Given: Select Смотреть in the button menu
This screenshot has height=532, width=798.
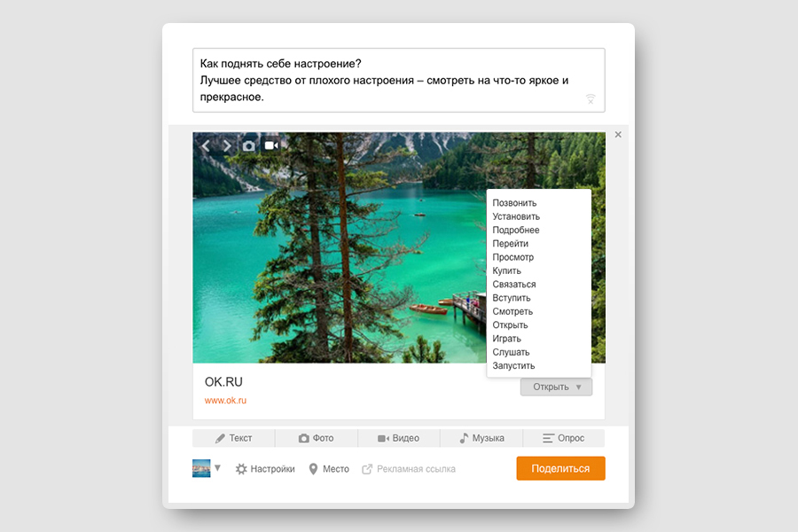Looking at the screenshot, I should coord(512,311).
